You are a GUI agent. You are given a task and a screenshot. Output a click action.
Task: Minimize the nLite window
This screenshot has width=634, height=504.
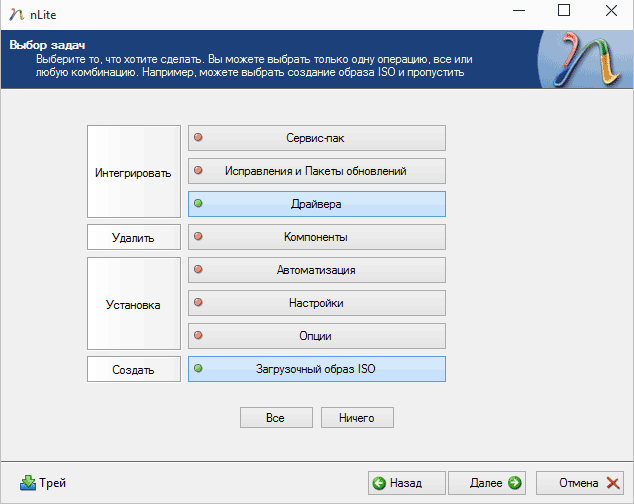(519, 11)
